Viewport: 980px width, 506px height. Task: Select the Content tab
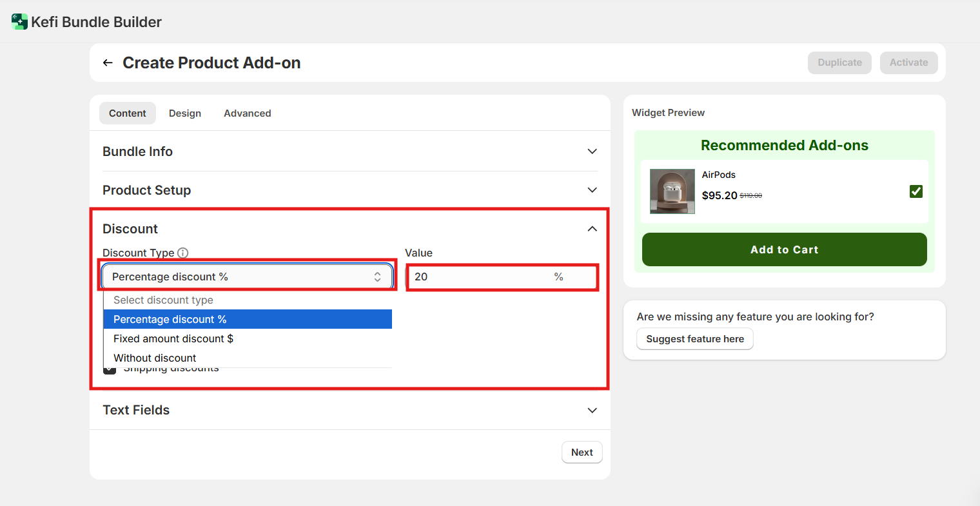coord(128,113)
